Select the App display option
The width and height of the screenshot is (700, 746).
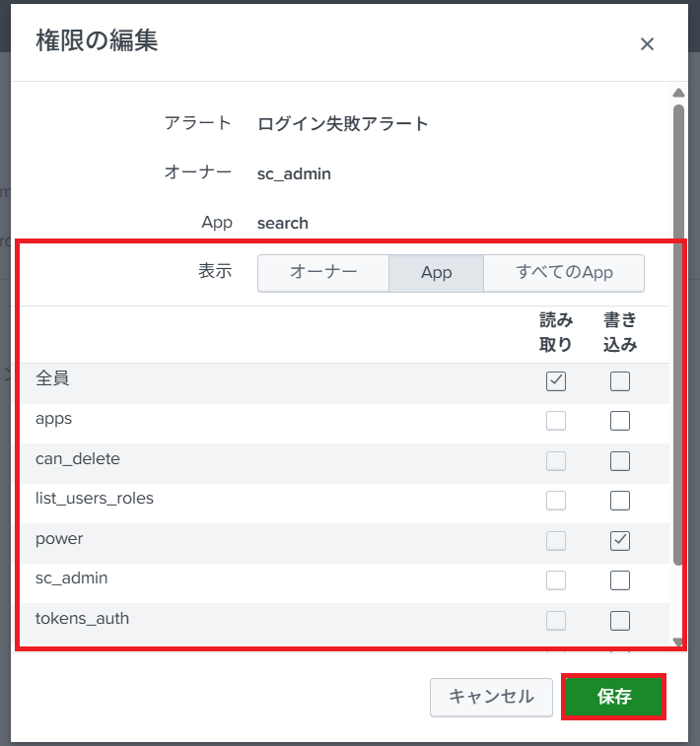(436, 273)
